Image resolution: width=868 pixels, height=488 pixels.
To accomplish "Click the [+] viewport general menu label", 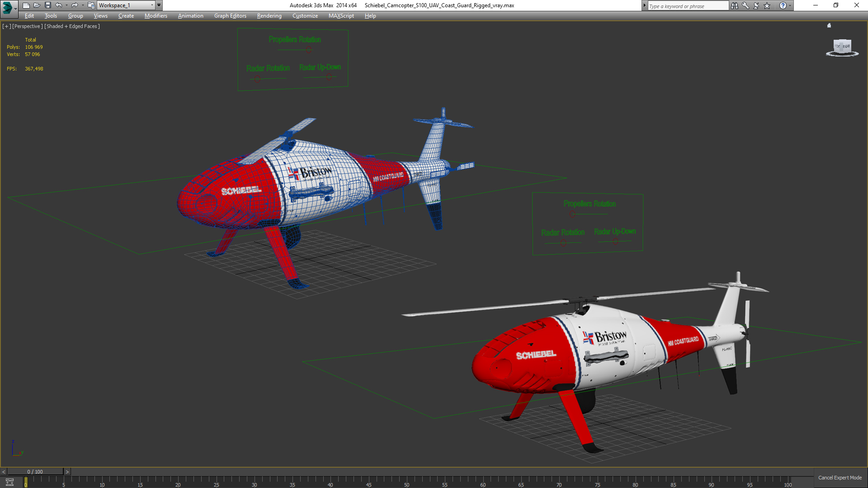I will click(6, 26).
